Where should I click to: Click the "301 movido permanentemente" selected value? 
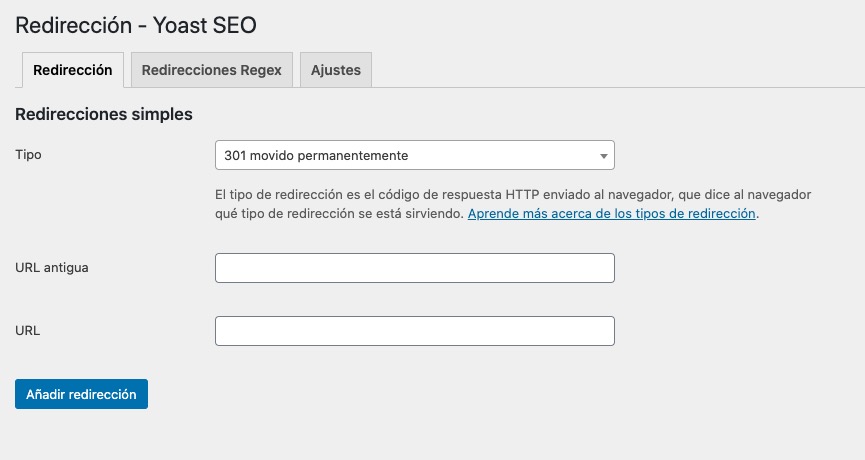click(x=316, y=155)
